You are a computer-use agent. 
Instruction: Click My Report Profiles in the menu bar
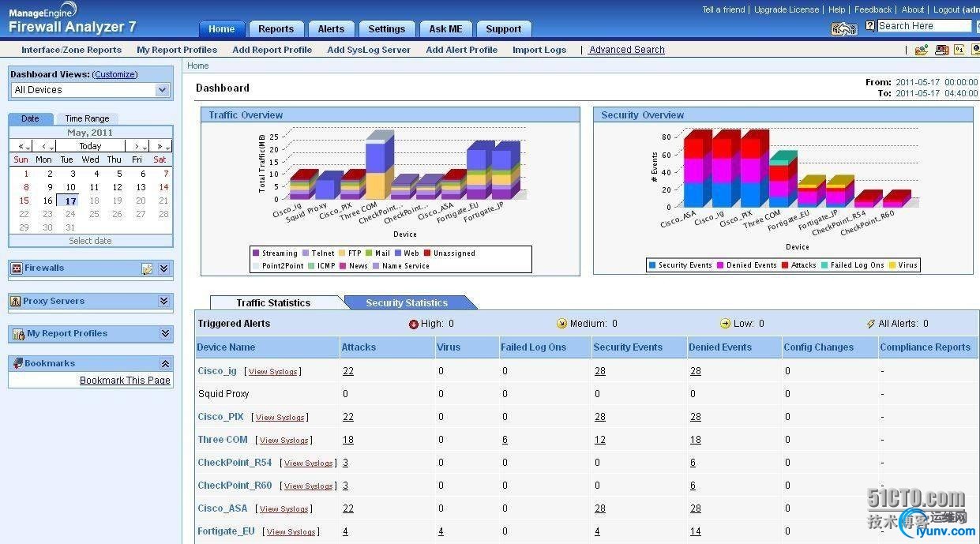(x=177, y=50)
